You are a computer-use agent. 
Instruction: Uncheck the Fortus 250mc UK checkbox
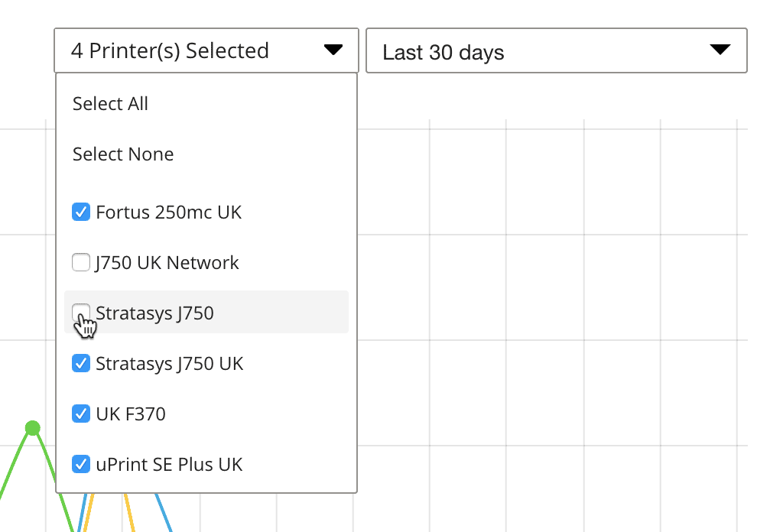click(81, 212)
